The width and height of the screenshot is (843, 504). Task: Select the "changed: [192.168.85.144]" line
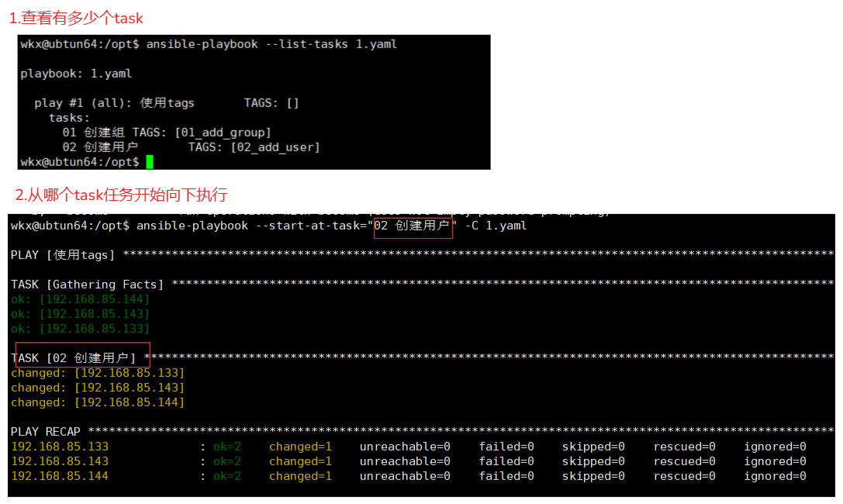pos(98,402)
